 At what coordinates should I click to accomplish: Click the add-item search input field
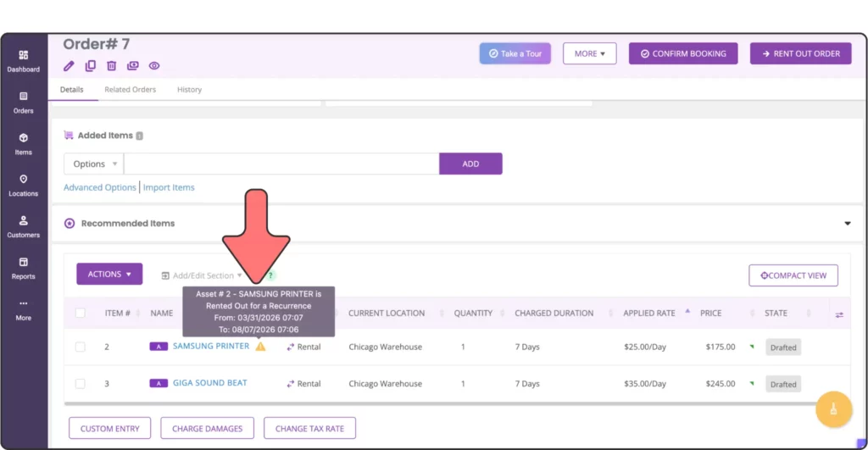[x=281, y=164]
